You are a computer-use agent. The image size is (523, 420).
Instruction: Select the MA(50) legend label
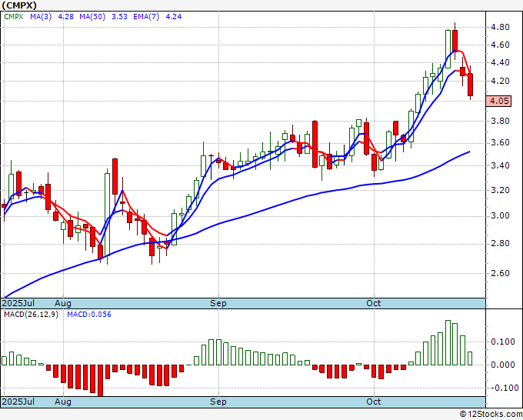(x=92, y=17)
